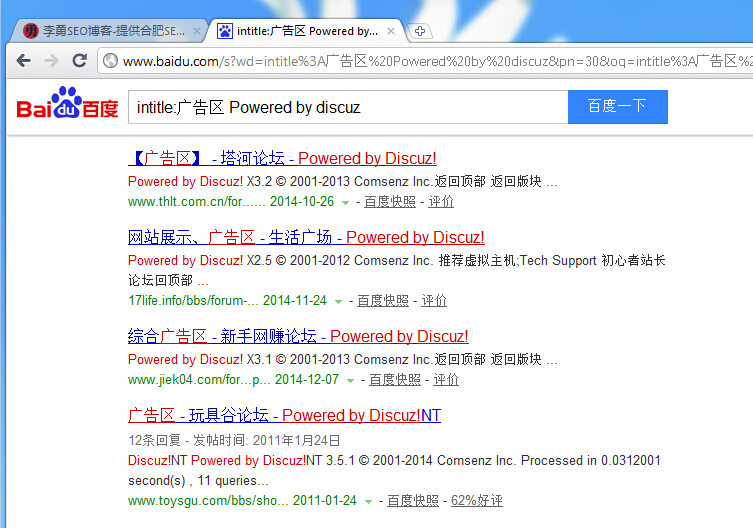Click 评价 link for www.thlt.com.cn result
The height and width of the screenshot is (528, 753).
pyautogui.click(x=441, y=202)
